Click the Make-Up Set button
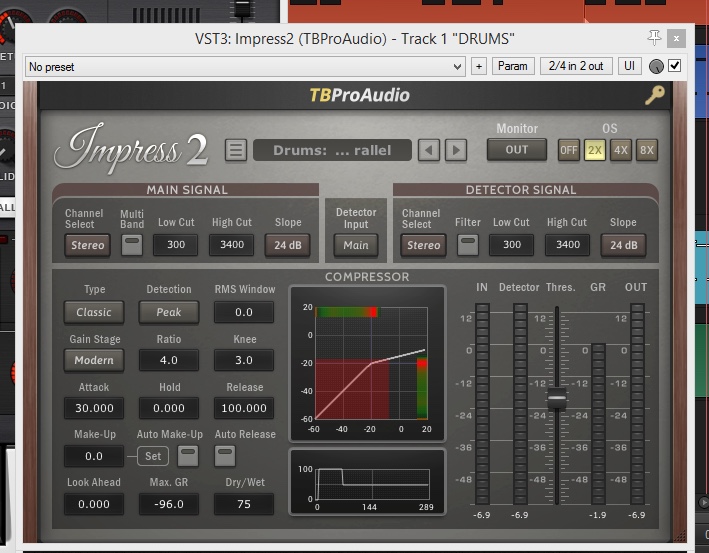 click(x=153, y=456)
